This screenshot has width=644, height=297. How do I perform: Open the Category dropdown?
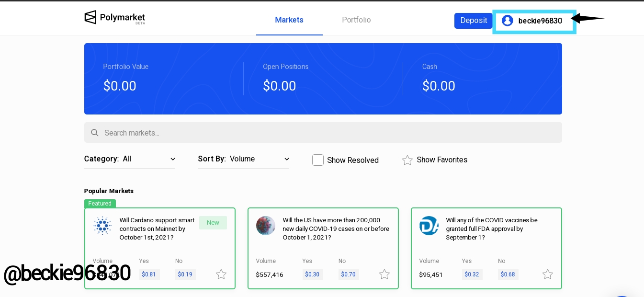[x=130, y=159]
